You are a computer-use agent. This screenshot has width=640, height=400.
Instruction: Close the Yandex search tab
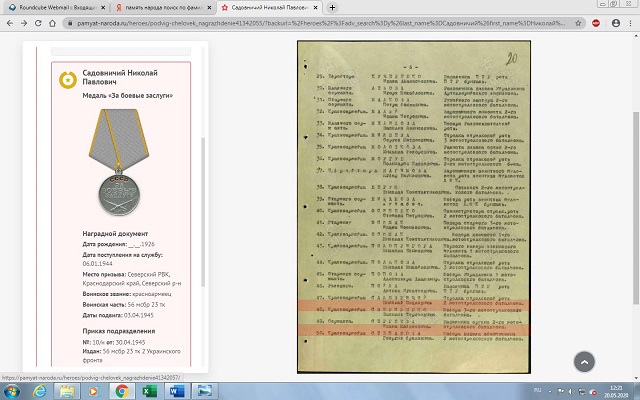[209, 8]
